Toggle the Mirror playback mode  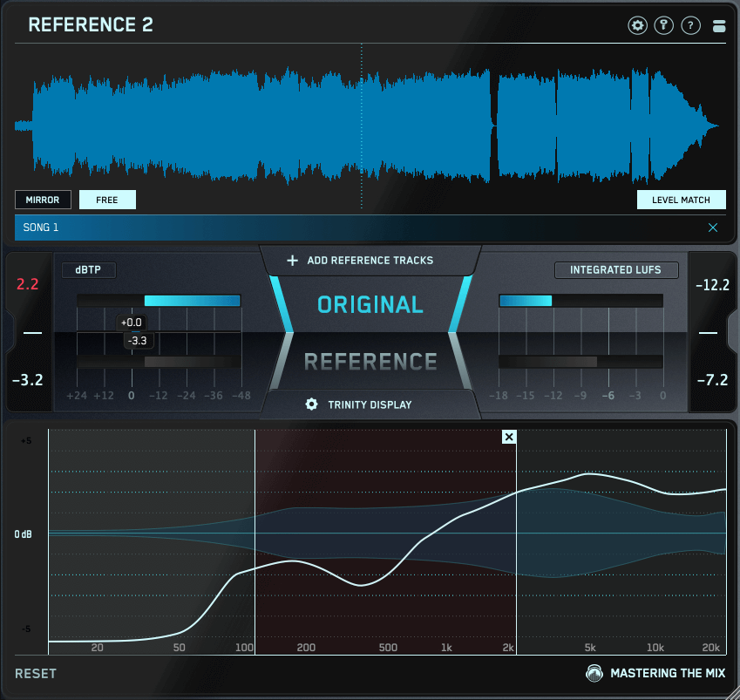43,200
